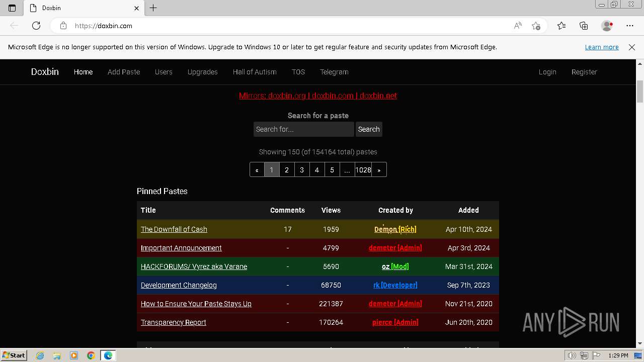Click the browser back arrow
644x362 pixels.
[x=14, y=26]
